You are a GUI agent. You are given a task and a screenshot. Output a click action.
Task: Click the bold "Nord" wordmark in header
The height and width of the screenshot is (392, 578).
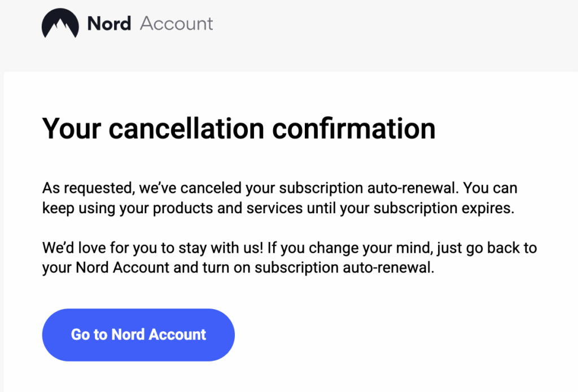109,24
